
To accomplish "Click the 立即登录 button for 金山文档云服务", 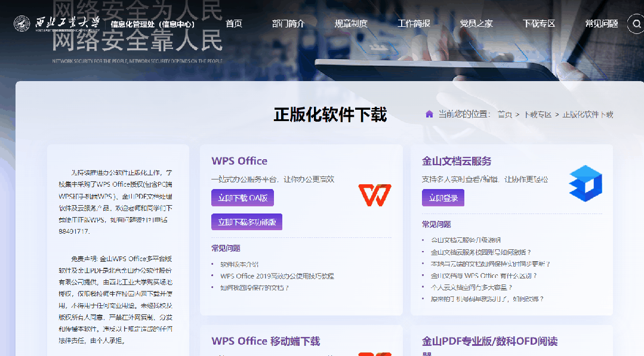I will coord(442,197).
